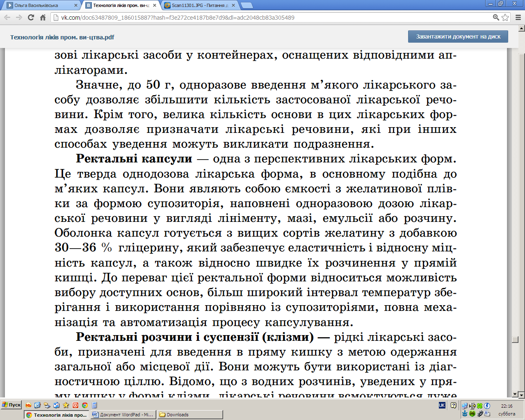Click the yellow star quick launch icon
The width and height of the screenshot is (525, 420).
point(66,405)
